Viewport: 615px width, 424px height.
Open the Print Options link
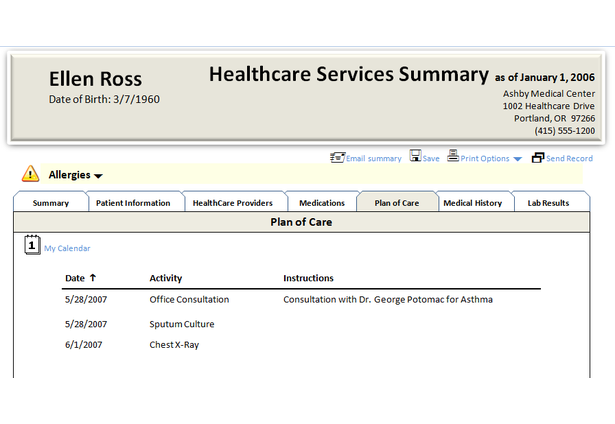coord(485,158)
